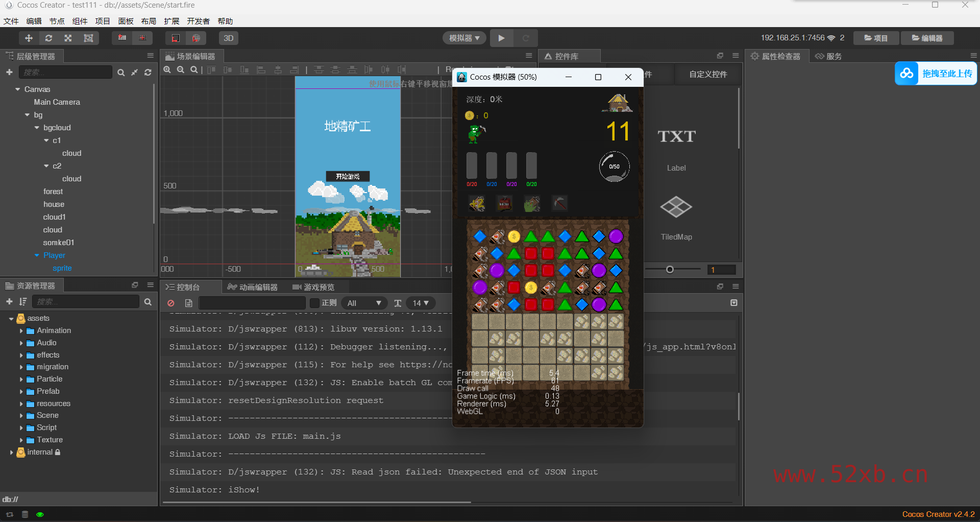Click zoom in icon in scene editor

pyautogui.click(x=167, y=70)
